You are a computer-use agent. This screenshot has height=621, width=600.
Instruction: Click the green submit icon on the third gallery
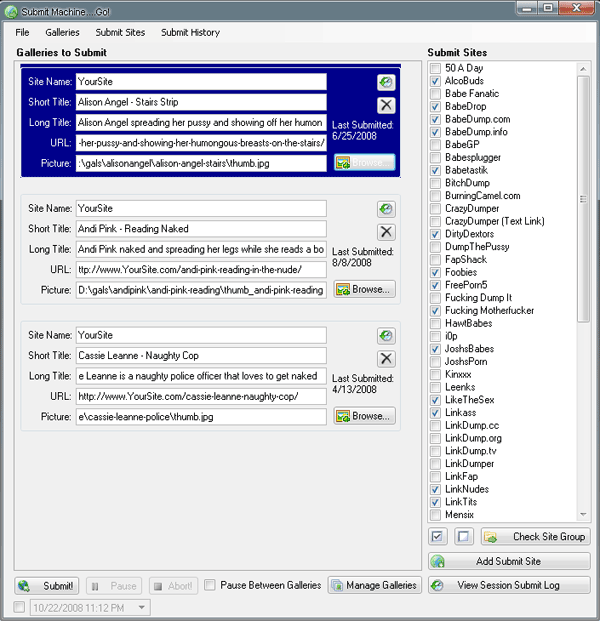[386, 337]
